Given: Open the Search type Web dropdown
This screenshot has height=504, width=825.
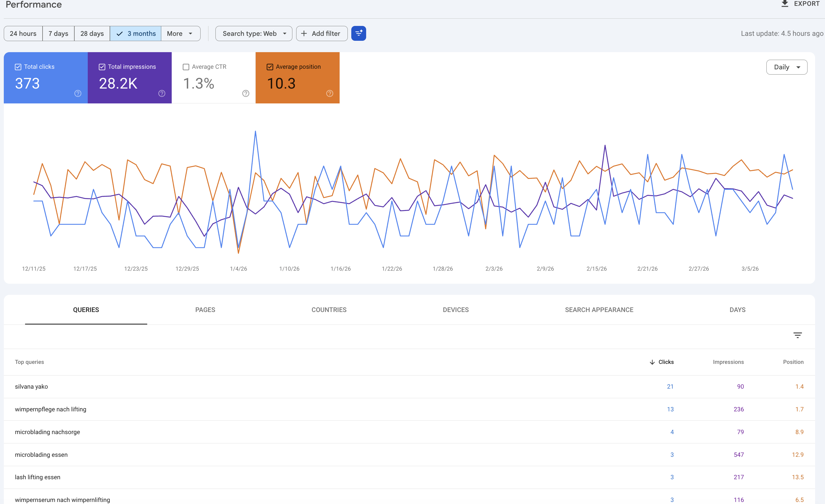Looking at the screenshot, I should click(x=253, y=34).
